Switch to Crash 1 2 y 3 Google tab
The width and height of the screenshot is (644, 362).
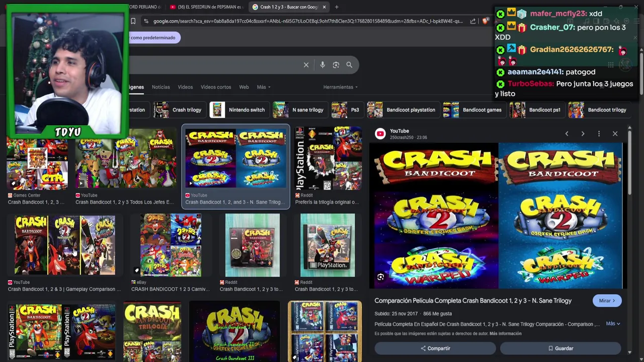coord(288,7)
